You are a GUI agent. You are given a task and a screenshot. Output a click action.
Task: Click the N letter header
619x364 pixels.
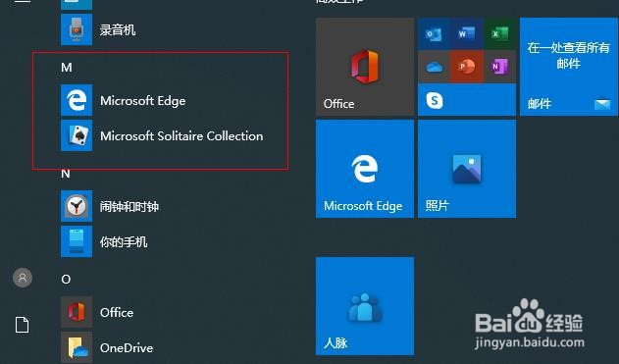(x=66, y=174)
